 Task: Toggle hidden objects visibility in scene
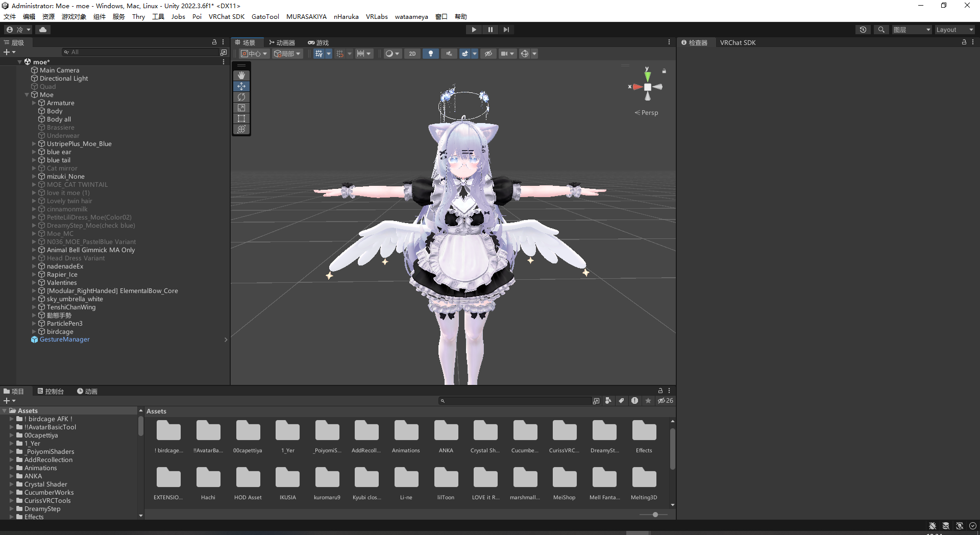click(488, 54)
